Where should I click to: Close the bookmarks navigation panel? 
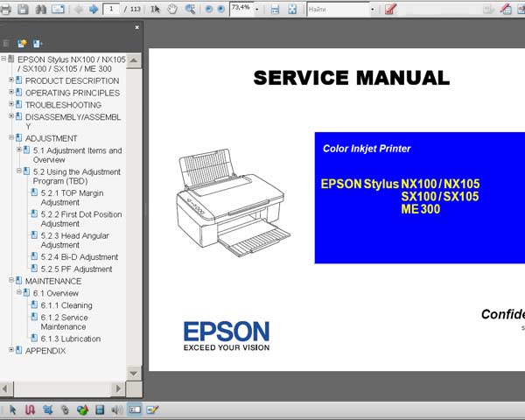137,27
